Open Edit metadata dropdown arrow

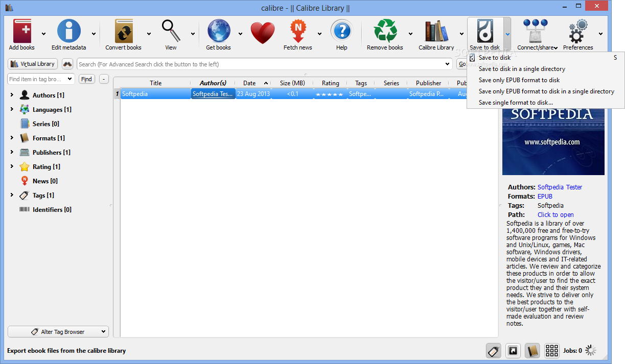pyautogui.click(x=94, y=34)
